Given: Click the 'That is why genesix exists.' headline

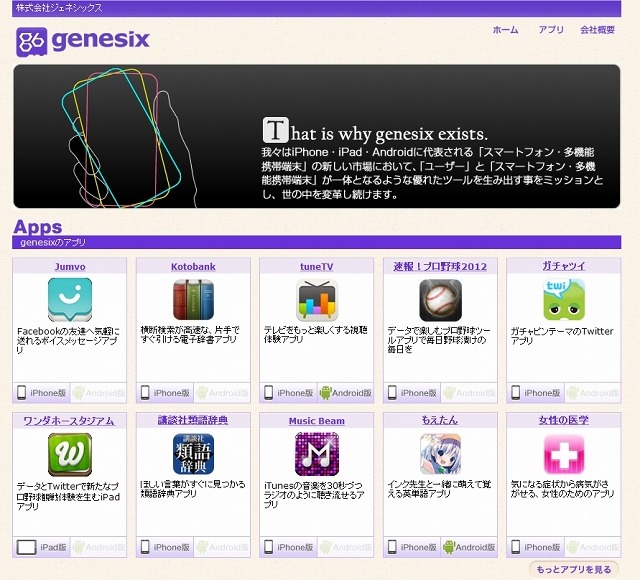Looking at the screenshot, I should tap(375, 131).
